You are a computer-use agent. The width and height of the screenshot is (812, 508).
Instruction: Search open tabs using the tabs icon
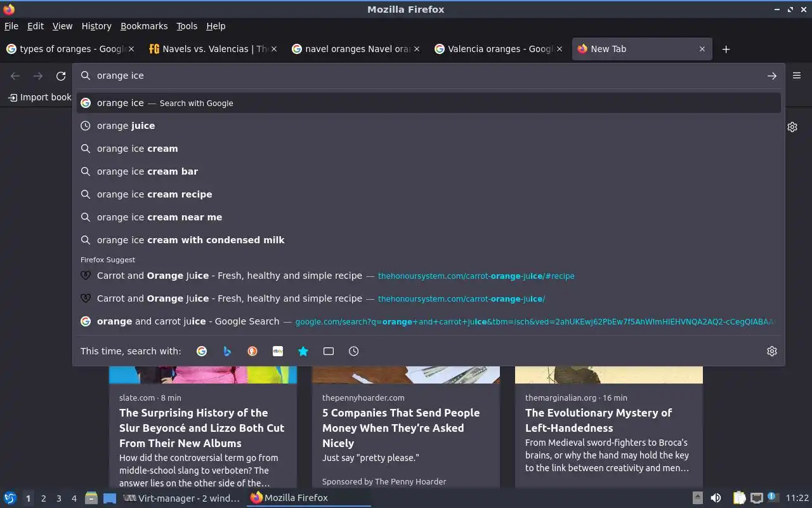tap(329, 351)
